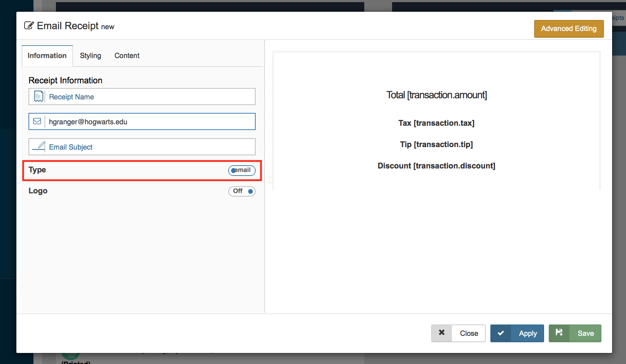Click the edit icon next to the Email Receipt title
This screenshot has height=364, width=626.
29,26
